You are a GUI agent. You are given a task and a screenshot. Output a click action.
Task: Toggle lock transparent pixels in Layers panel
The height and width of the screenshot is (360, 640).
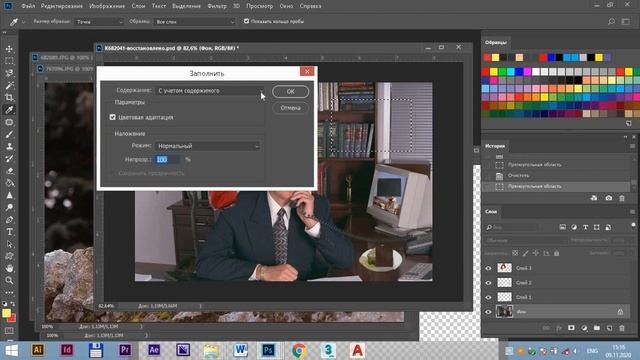[516, 253]
